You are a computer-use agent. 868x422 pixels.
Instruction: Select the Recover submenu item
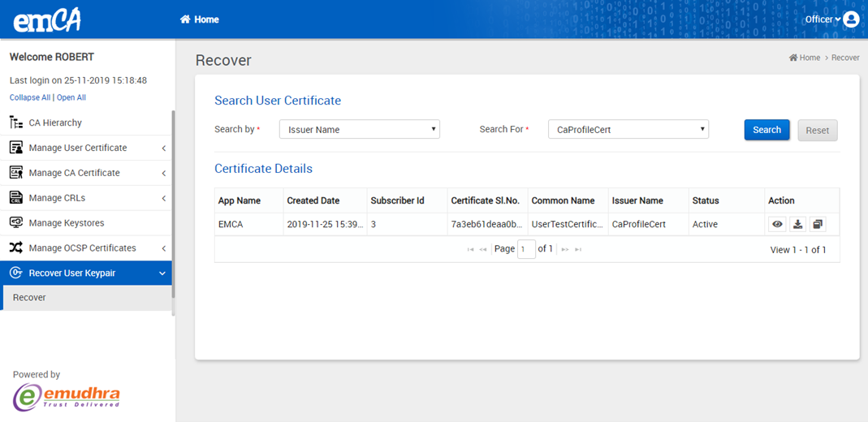[29, 298]
